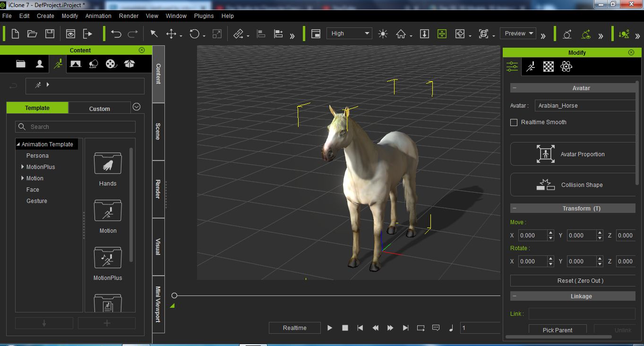
Task: Toggle the highlighted viewport gizmo icon
Action: (x=442, y=34)
